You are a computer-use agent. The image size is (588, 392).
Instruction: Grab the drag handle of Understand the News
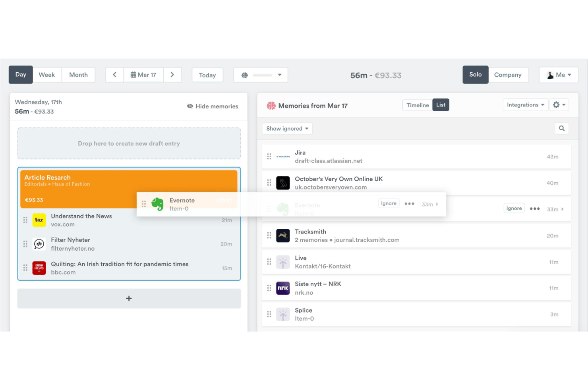coord(25,220)
